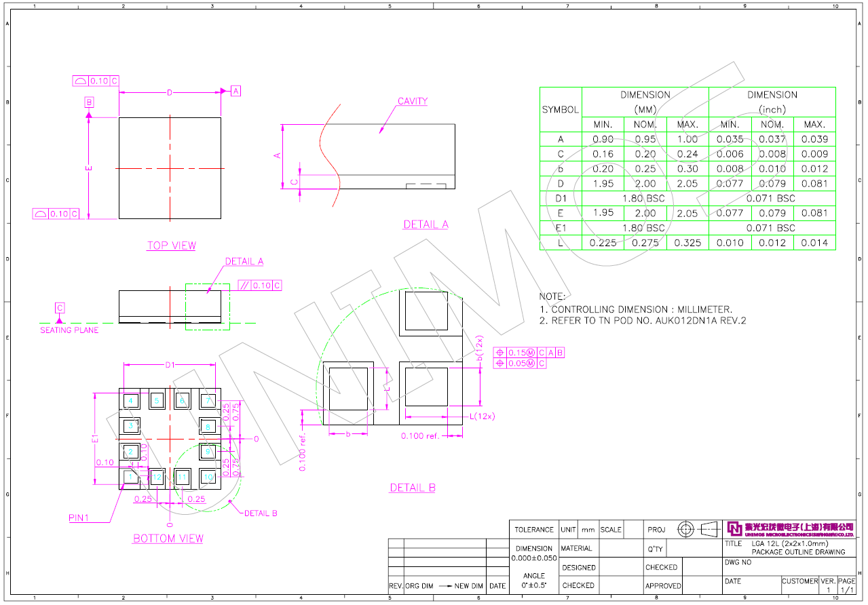Click the parallelism 0.10 C tolerance frame
This screenshot has width=868, height=605.
coord(259,286)
